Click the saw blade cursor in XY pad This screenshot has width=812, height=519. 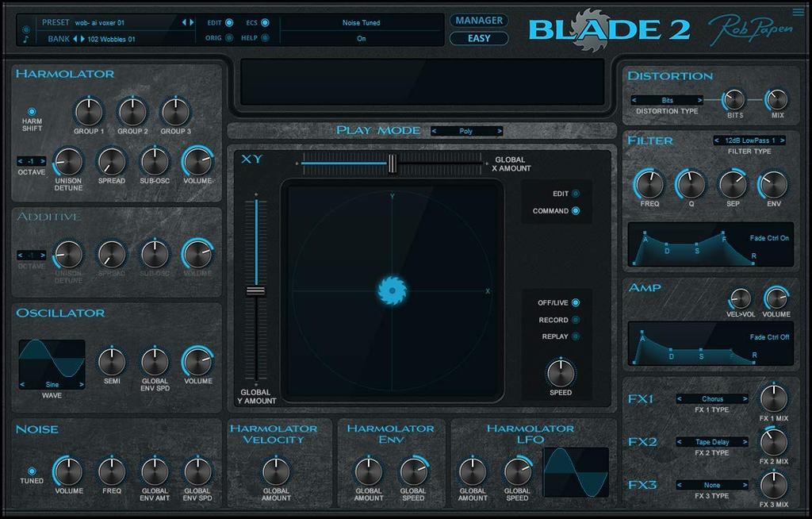392,291
